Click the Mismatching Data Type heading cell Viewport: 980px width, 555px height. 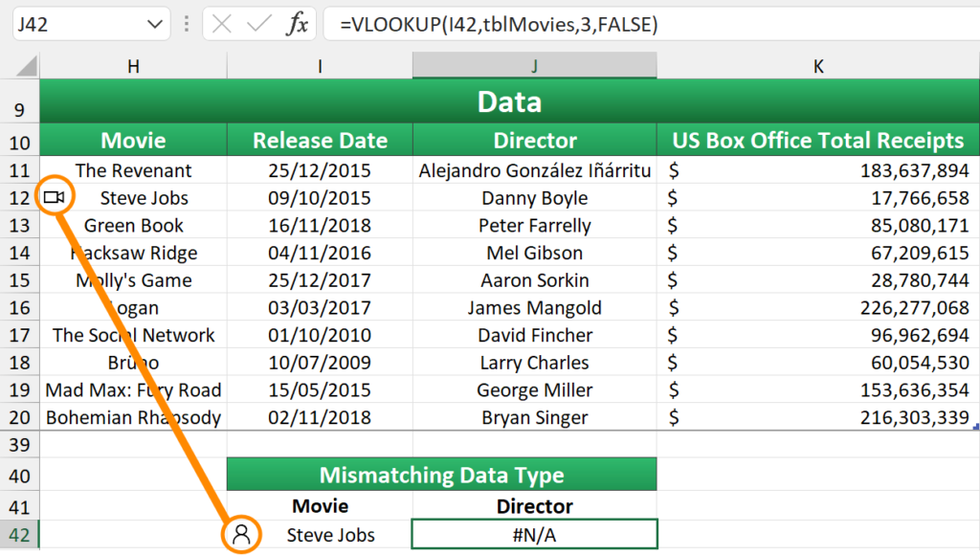(x=441, y=476)
